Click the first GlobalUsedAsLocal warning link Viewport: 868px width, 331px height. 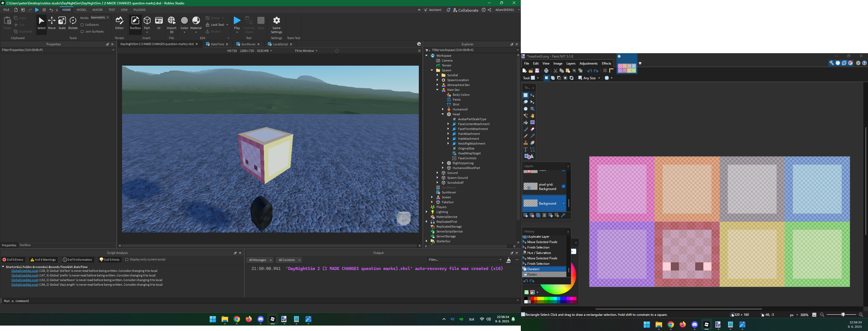25,271
